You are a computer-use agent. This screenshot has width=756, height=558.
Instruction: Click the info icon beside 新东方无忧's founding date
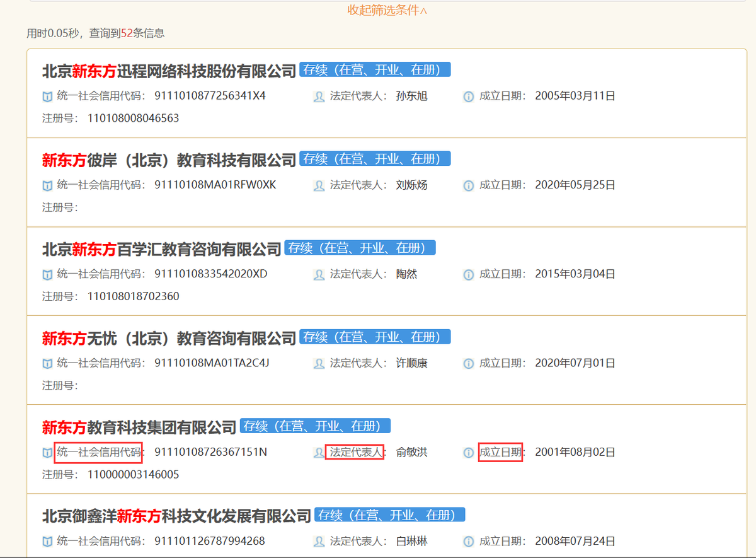(x=467, y=363)
